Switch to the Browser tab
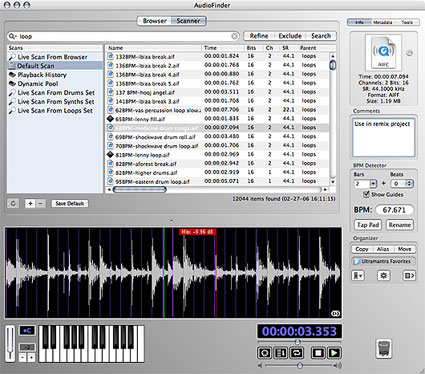This screenshot has height=374, width=425. pos(154,21)
